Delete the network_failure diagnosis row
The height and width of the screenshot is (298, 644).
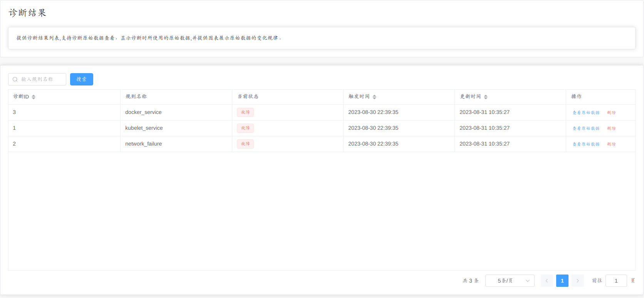[x=611, y=144]
